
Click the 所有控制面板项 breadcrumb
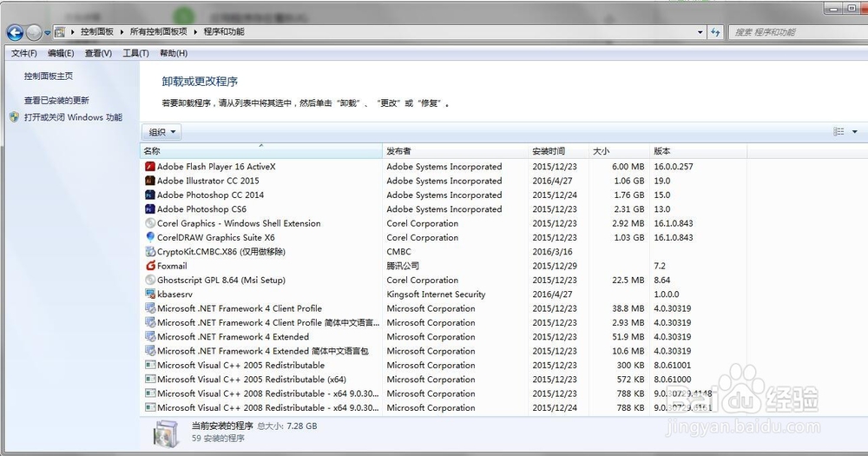coord(158,31)
